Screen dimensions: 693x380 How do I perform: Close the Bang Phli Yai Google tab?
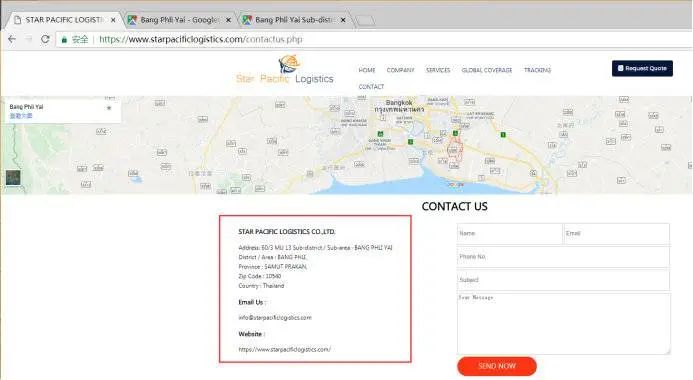[x=228, y=20]
